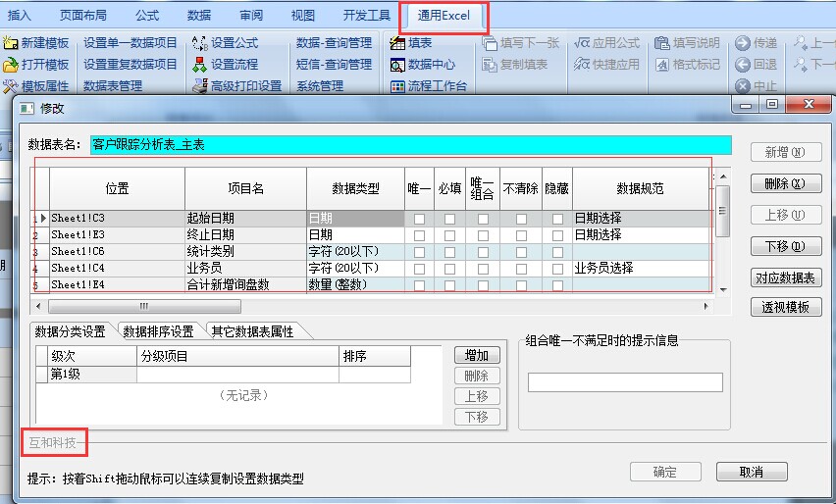836x504 pixels.
Task: Open 流程工作台 icon
Action: pyautogui.click(x=397, y=85)
